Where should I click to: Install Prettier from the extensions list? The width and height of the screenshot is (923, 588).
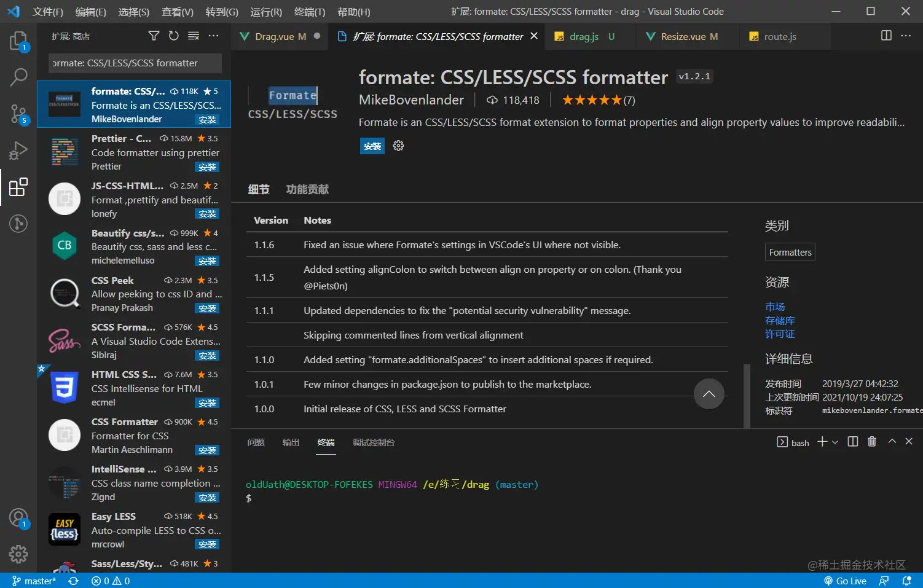[x=208, y=167]
